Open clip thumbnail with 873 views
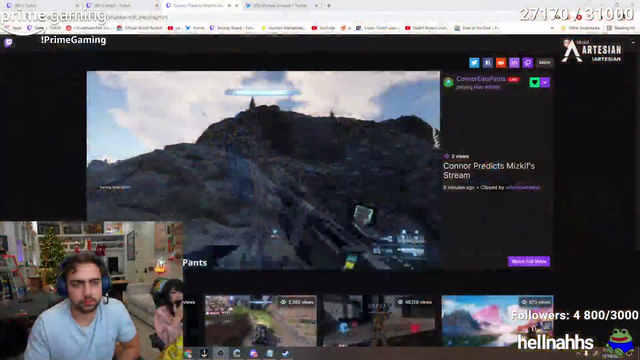 coord(497,321)
